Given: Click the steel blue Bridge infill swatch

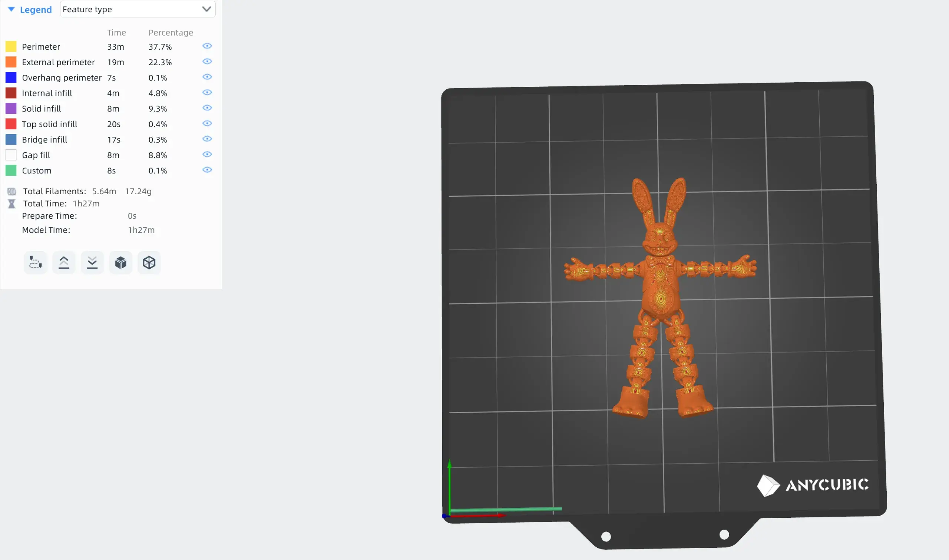Looking at the screenshot, I should pos(11,139).
